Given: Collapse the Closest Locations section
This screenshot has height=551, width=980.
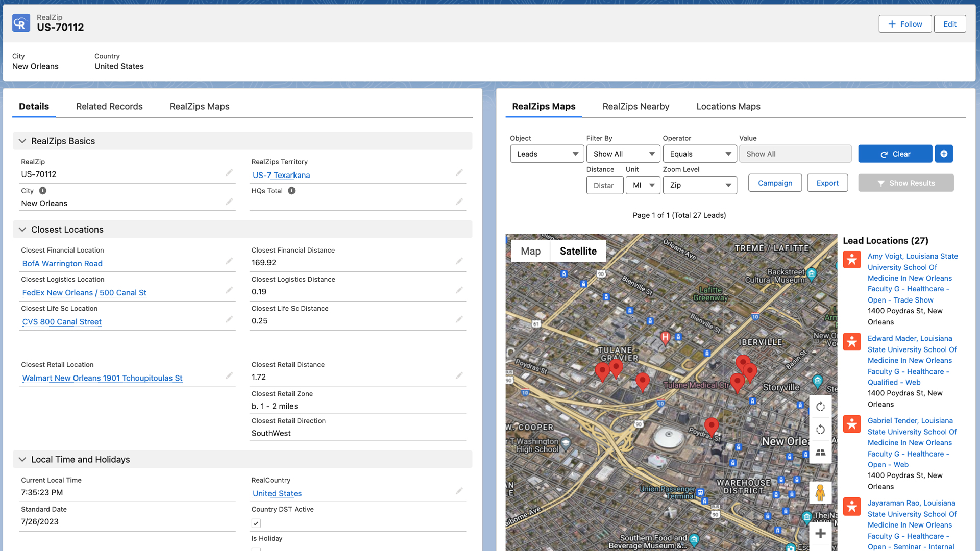Looking at the screenshot, I should click(x=22, y=230).
